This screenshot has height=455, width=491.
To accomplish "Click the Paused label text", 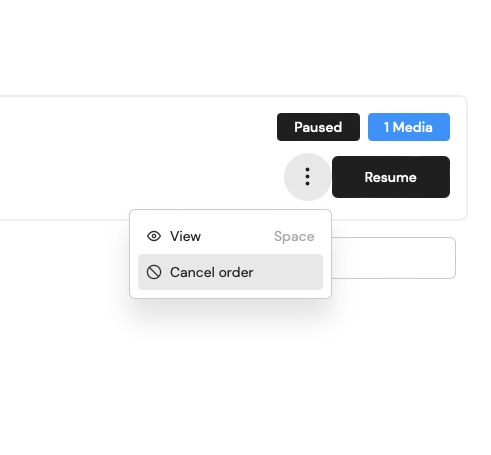I will tap(318, 127).
